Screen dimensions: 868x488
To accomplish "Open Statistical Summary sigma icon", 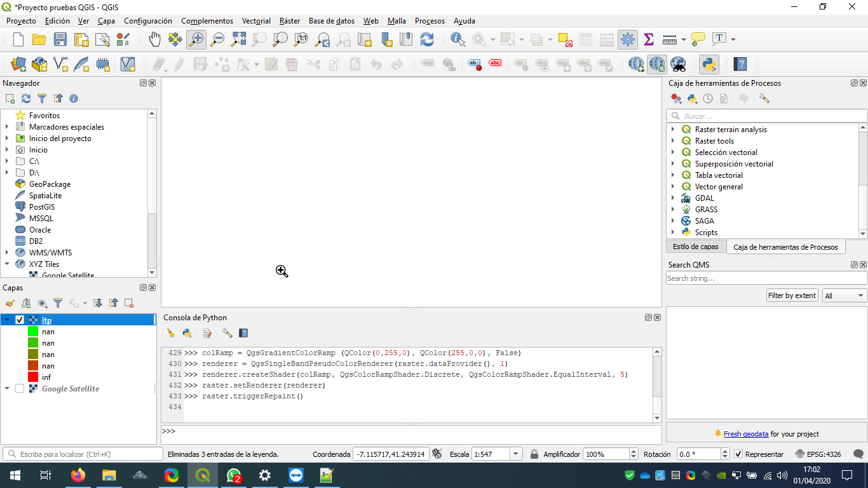I will pos(649,39).
